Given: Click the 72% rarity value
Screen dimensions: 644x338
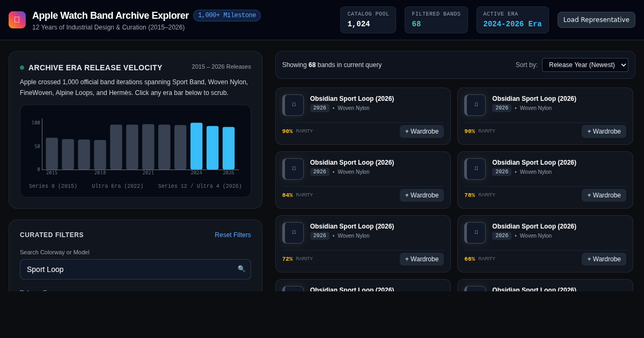Looking at the screenshot, I should (x=288, y=259).
